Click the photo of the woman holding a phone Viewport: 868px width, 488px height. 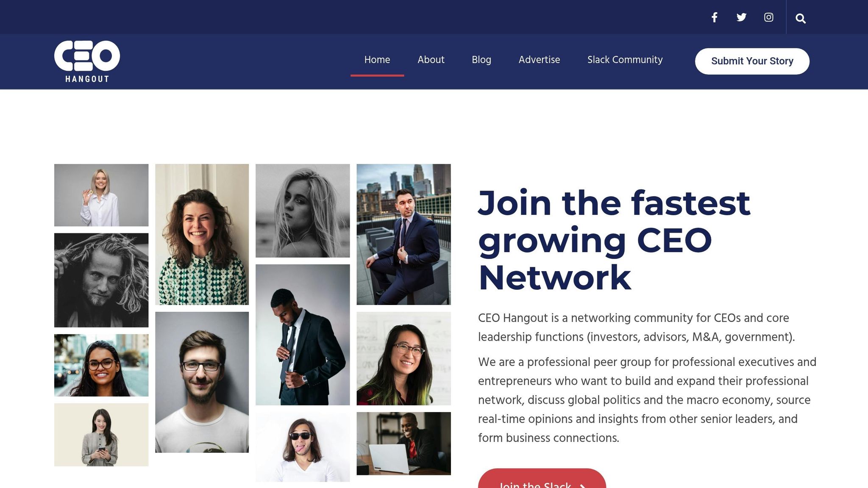tap(101, 434)
